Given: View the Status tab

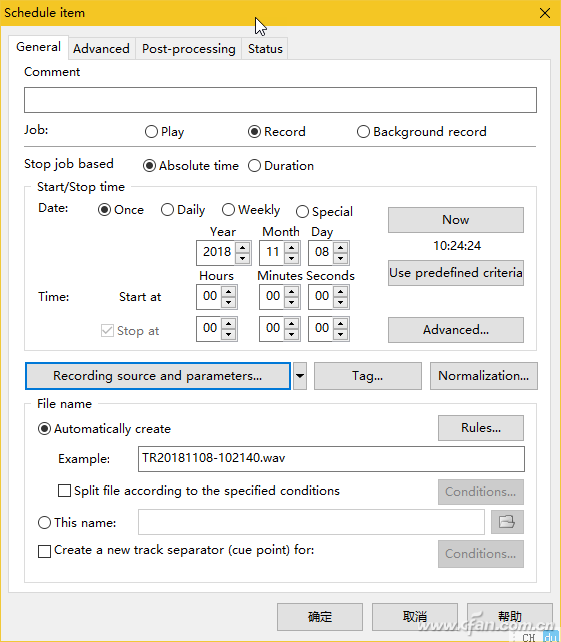Looking at the screenshot, I should click(x=265, y=49).
